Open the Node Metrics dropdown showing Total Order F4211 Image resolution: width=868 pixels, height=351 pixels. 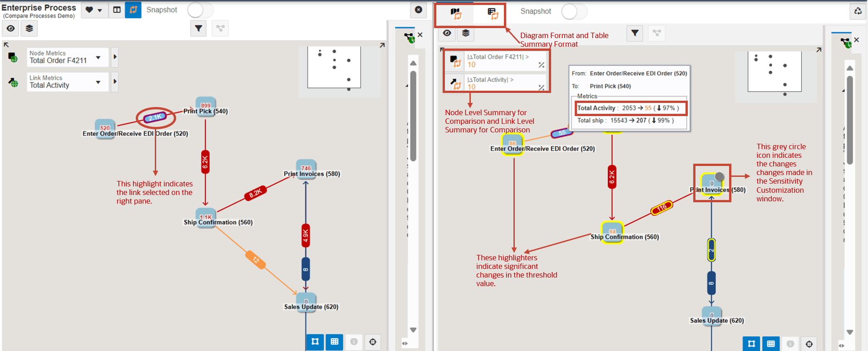(68, 57)
